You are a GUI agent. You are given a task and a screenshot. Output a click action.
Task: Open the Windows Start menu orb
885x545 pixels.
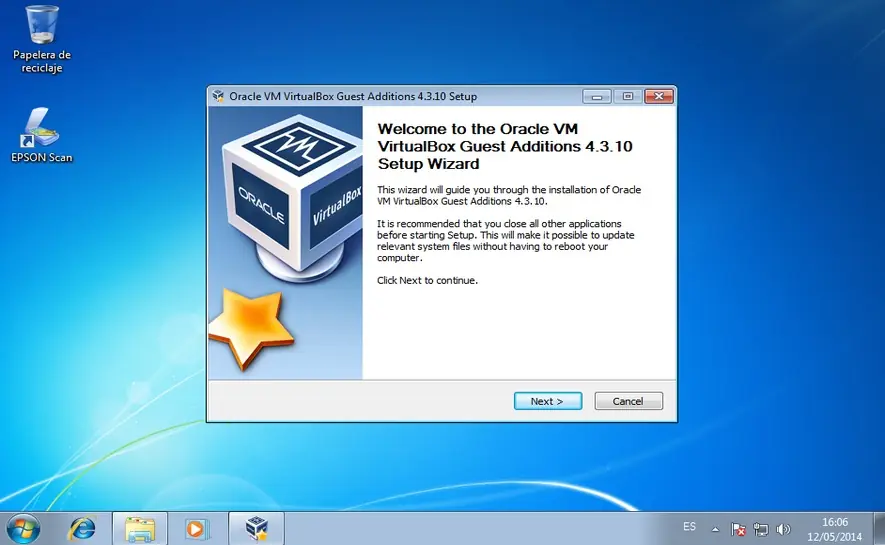point(23,529)
